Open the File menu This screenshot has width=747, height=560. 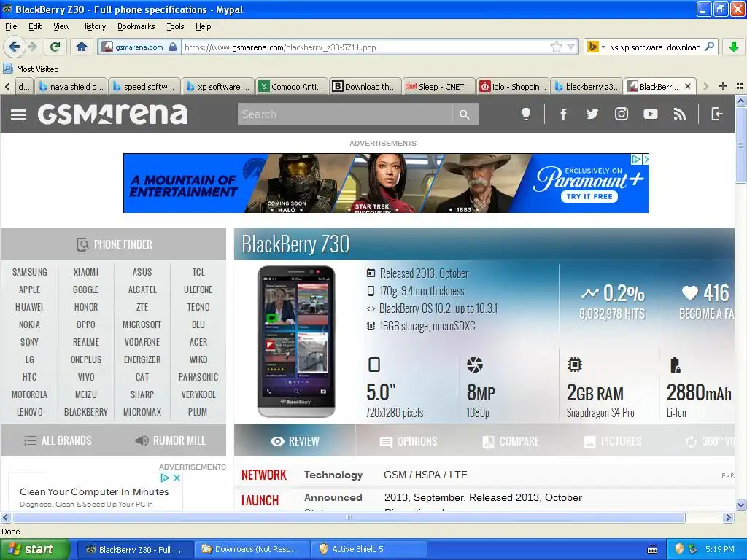pyautogui.click(x=11, y=26)
